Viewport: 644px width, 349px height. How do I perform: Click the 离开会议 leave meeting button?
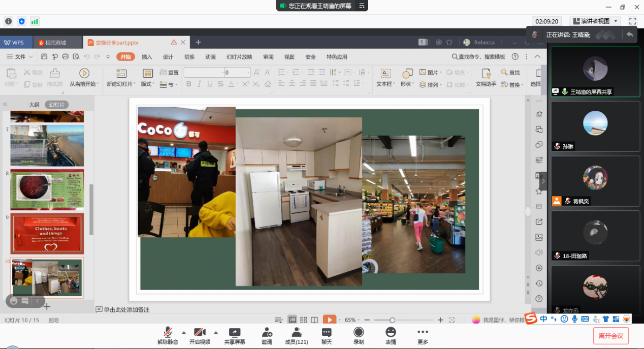coord(611,336)
